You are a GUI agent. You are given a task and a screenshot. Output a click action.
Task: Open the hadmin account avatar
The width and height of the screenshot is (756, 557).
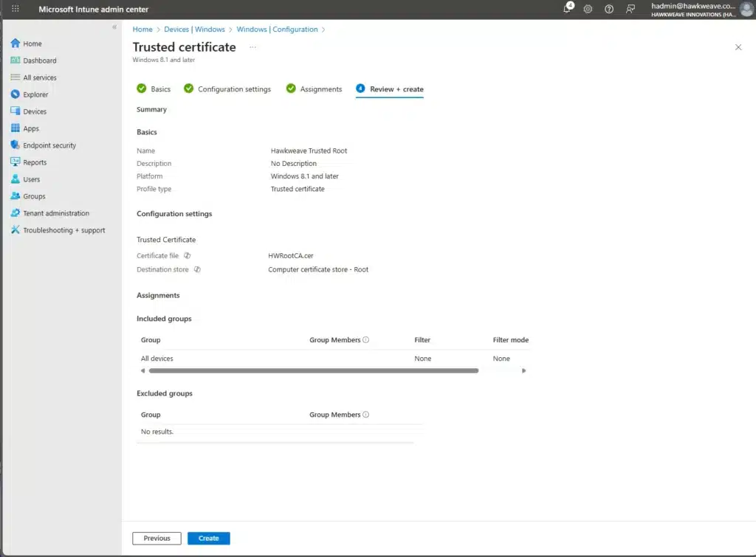746,9
